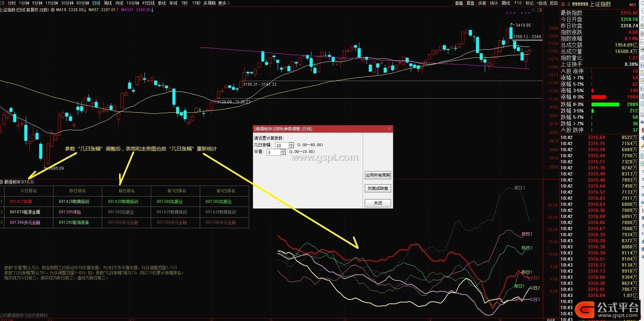This screenshot has width=644, height=321.
Task: Select the 10分钟 period tab
Action: pyautogui.click(x=133, y=3)
